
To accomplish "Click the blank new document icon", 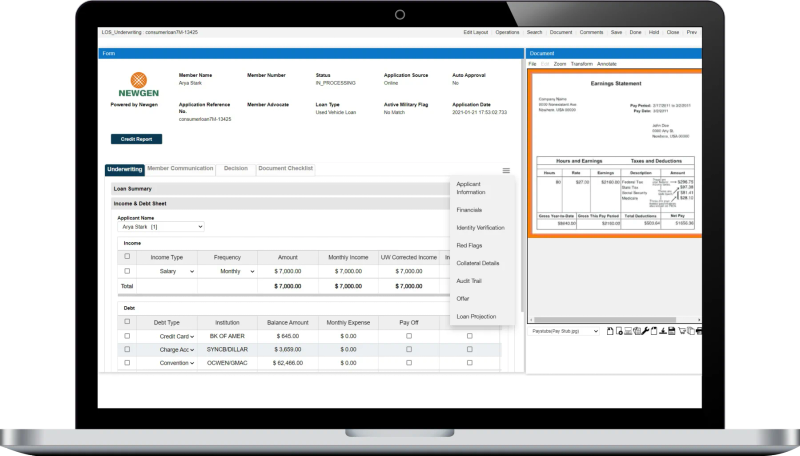I will tap(610, 331).
